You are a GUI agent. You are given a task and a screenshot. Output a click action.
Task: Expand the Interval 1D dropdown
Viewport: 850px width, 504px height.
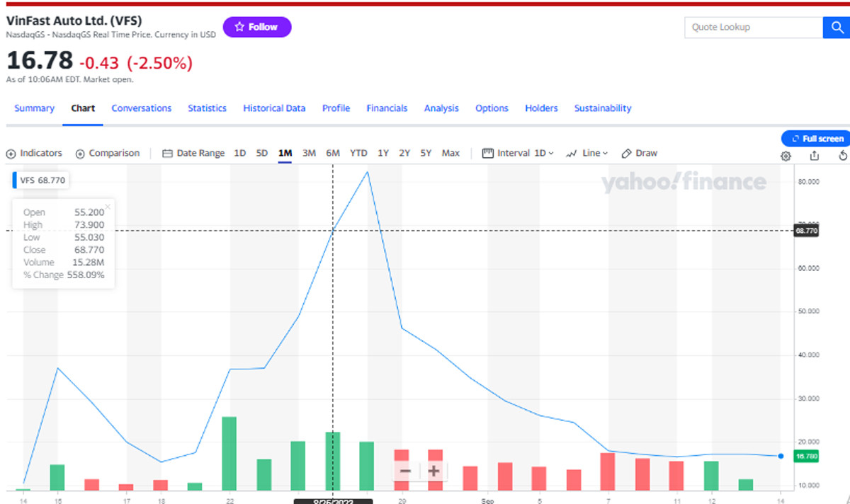[518, 153]
